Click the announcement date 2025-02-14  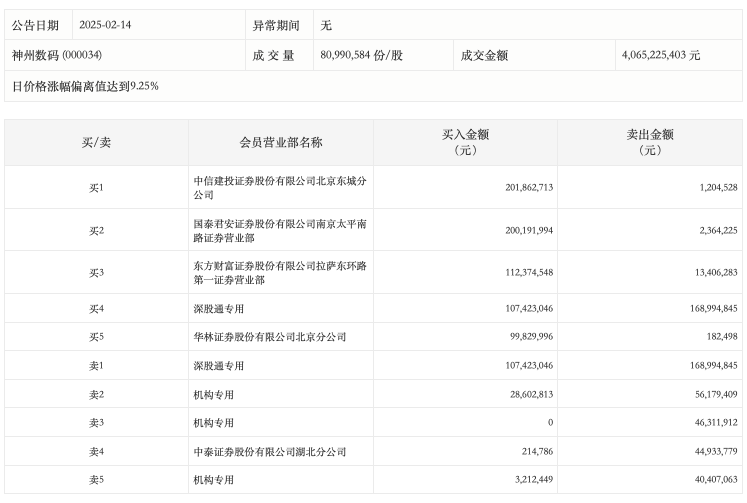click(103, 26)
